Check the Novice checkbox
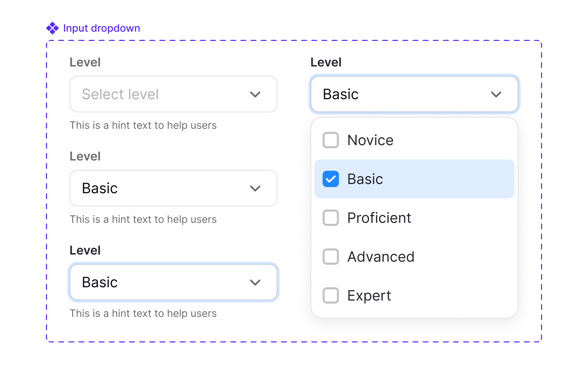 [x=330, y=140]
